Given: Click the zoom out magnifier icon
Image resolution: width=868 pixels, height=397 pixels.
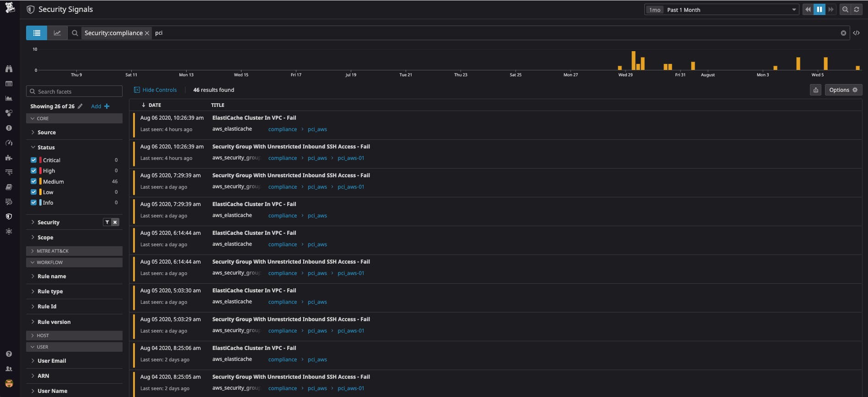Looking at the screenshot, I should pos(845,10).
